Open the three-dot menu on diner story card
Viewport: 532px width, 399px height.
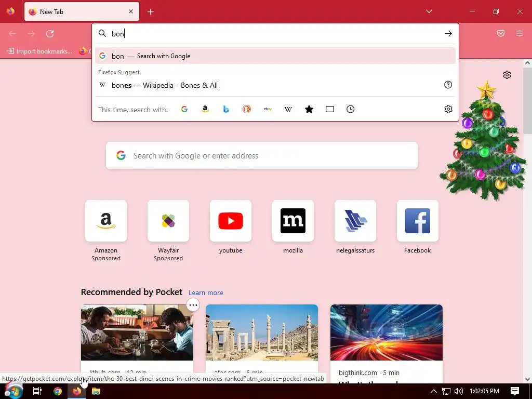coord(193,305)
